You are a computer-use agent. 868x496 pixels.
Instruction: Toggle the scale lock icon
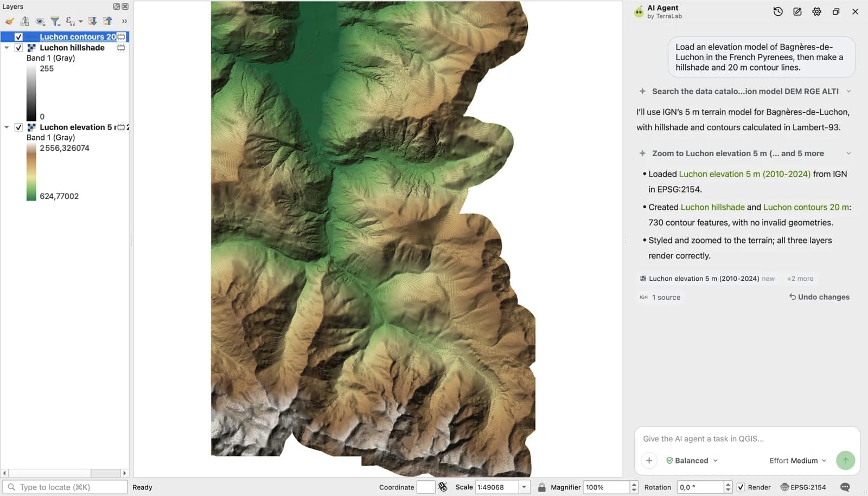(541, 487)
